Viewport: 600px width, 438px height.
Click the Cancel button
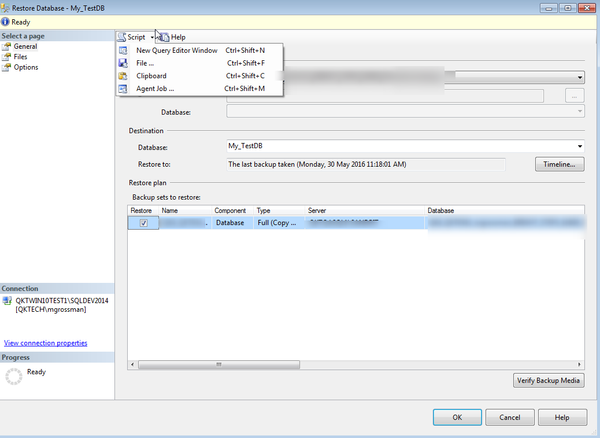click(510, 417)
